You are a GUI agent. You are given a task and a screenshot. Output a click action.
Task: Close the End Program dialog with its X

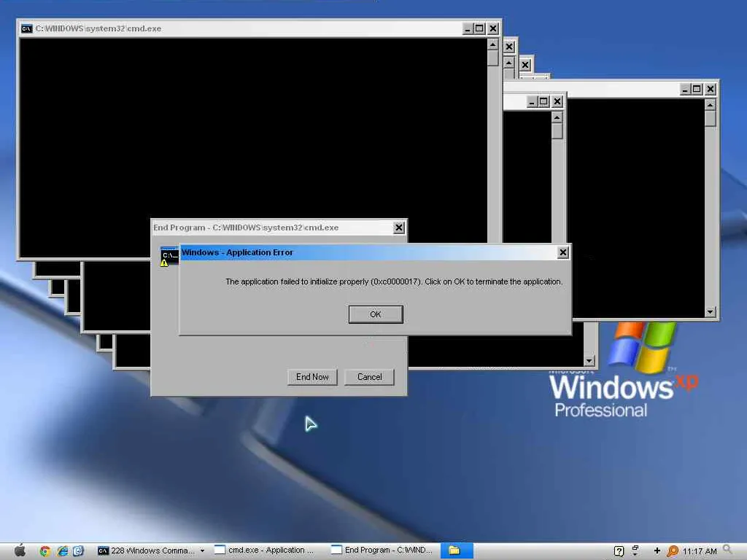tap(399, 228)
